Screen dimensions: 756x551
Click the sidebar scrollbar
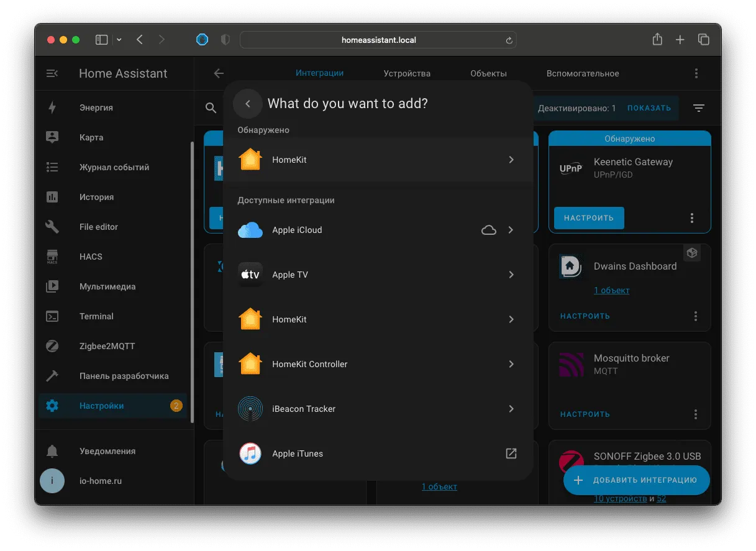pos(192,283)
